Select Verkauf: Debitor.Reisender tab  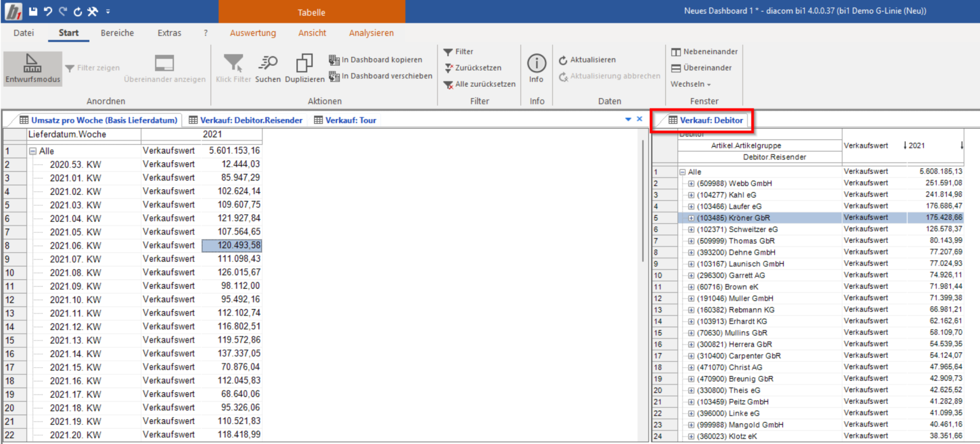[x=246, y=120]
